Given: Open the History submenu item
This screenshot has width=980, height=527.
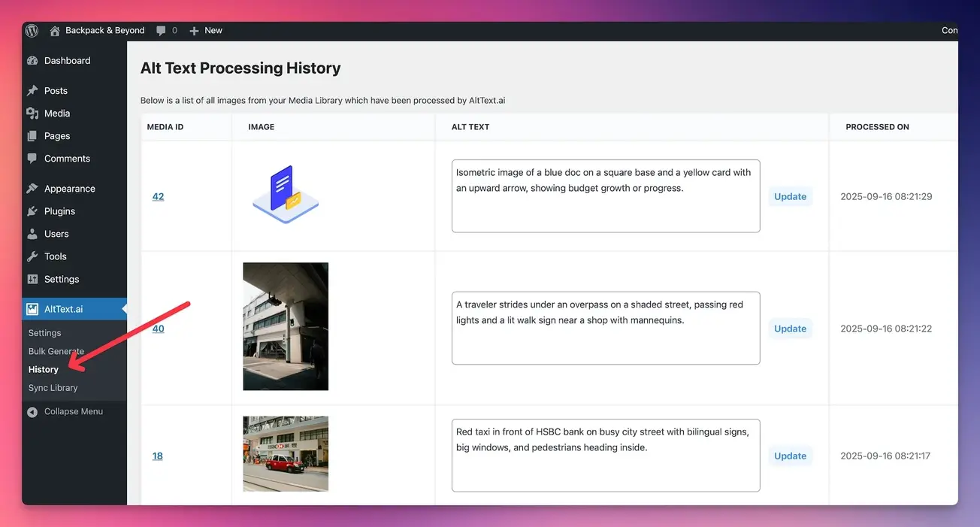Looking at the screenshot, I should click(x=43, y=369).
